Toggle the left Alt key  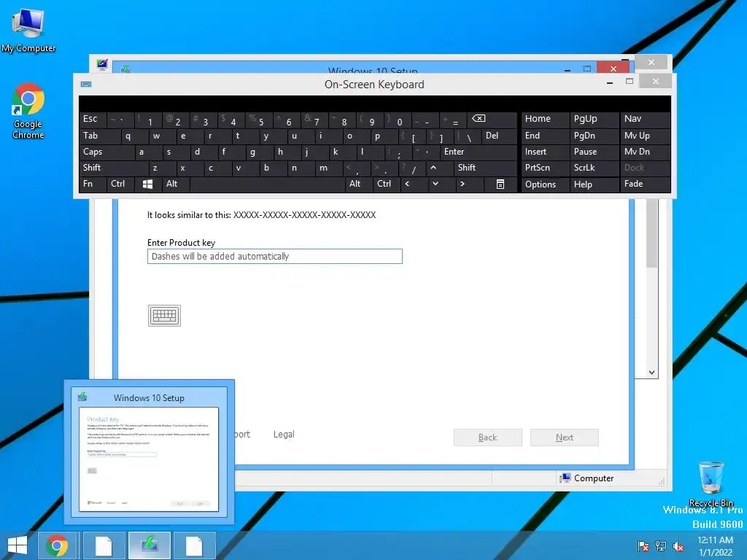(x=175, y=184)
